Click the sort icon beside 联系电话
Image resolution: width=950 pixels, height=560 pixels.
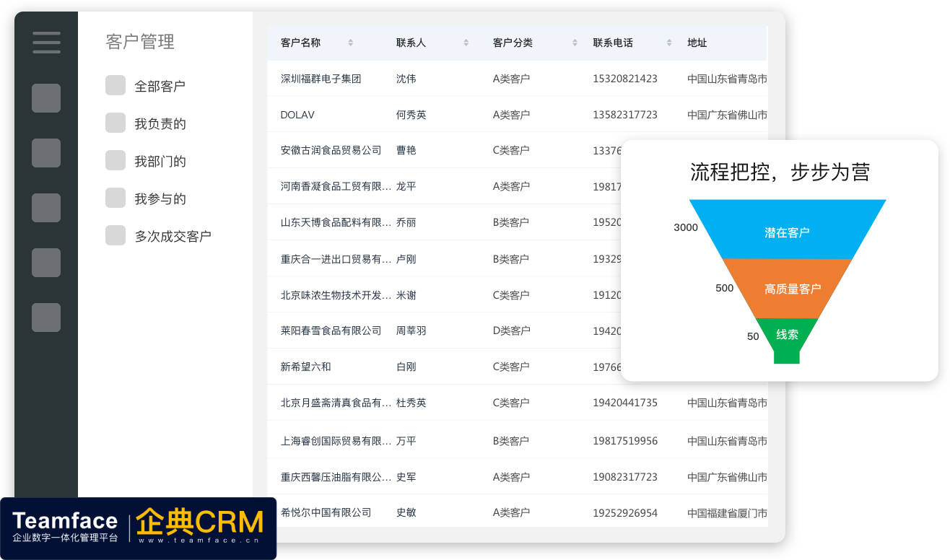coord(669,43)
